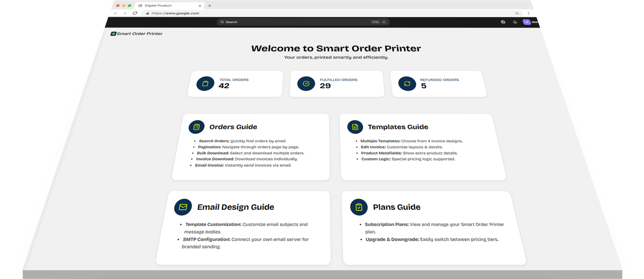Click the Total Orders clipboard icon

pyautogui.click(x=205, y=84)
